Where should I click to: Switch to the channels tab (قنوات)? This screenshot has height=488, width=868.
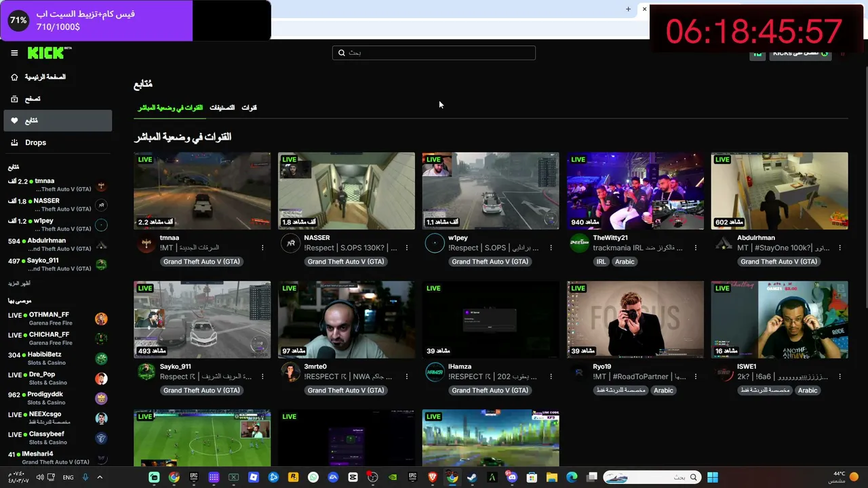click(x=249, y=108)
